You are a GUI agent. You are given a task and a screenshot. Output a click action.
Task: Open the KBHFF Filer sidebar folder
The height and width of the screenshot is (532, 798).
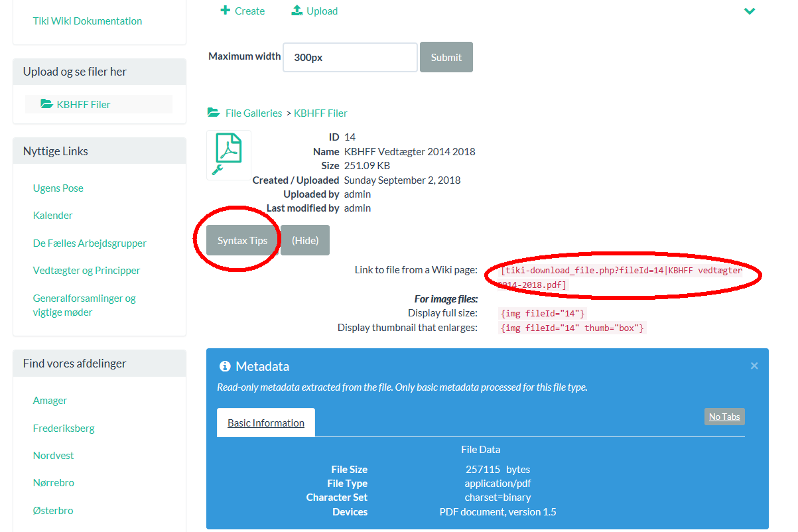[x=83, y=104]
